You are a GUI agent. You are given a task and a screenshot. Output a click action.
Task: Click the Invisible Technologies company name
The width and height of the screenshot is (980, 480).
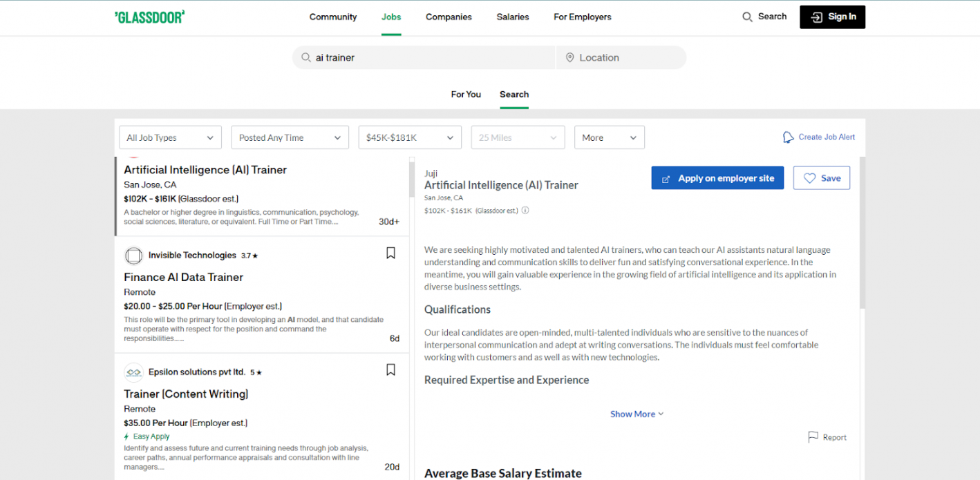192,256
